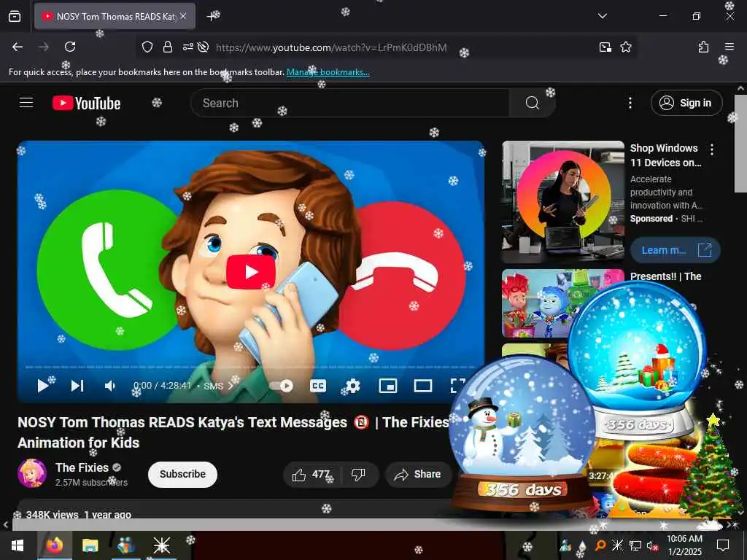Open orange magnifier tray icon
Viewport: 747px width, 560px height.
(601, 545)
